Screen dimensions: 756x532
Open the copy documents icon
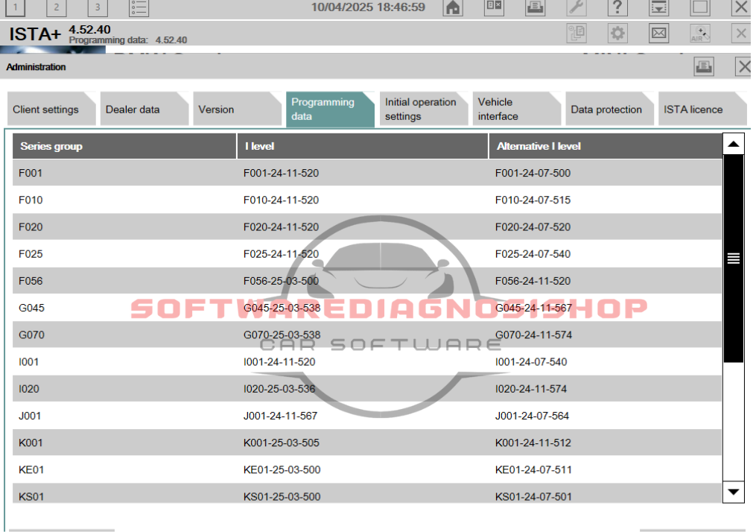point(576,34)
